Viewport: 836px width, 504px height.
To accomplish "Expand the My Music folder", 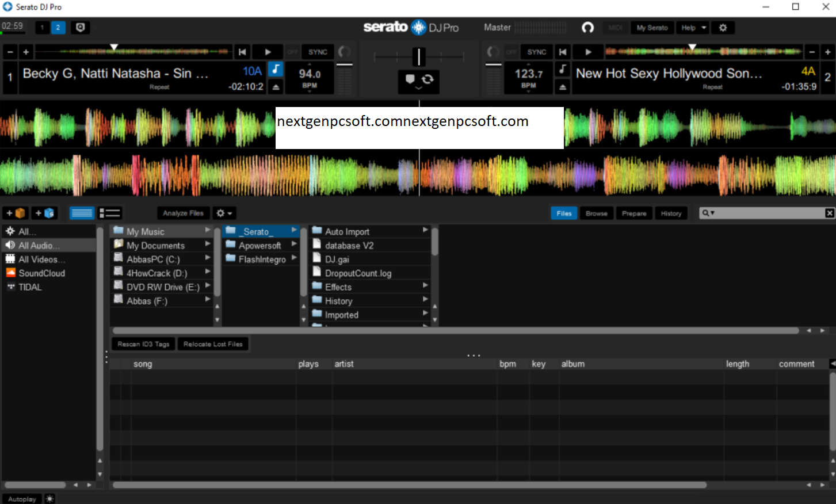I will point(208,231).
